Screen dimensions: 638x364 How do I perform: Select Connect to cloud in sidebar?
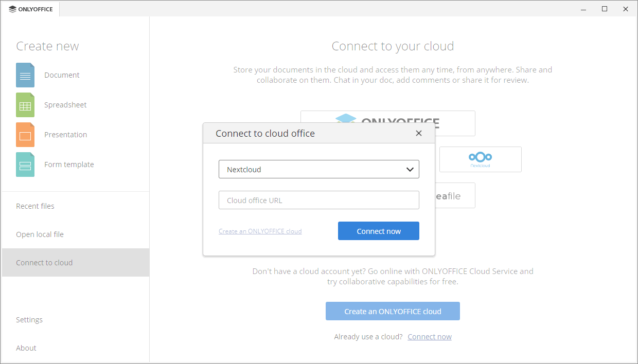[76, 263]
